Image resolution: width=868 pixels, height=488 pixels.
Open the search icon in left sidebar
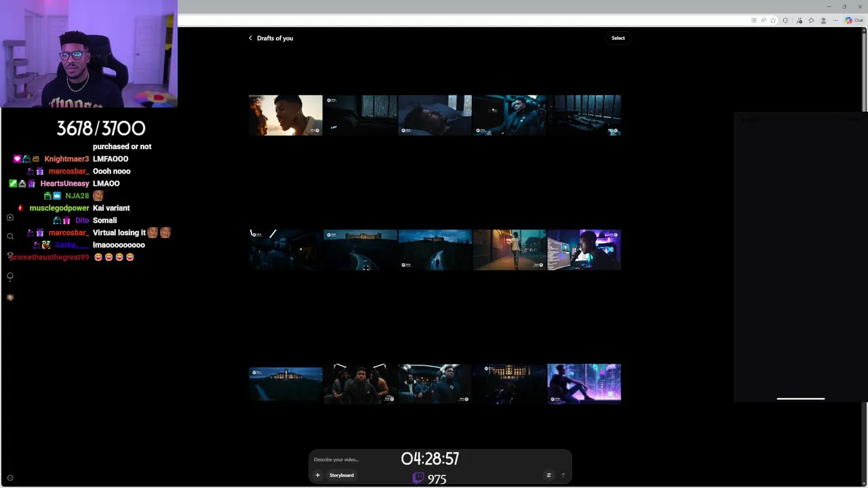pyautogui.click(x=9, y=237)
